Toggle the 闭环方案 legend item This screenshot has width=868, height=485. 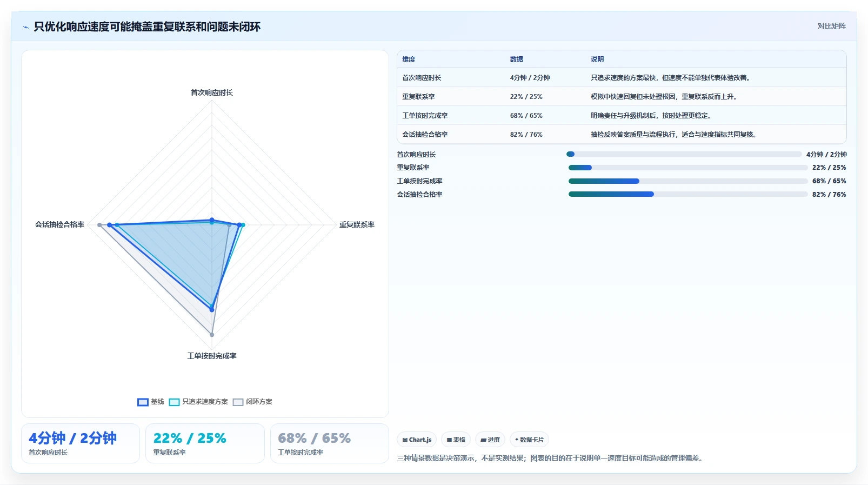click(252, 402)
